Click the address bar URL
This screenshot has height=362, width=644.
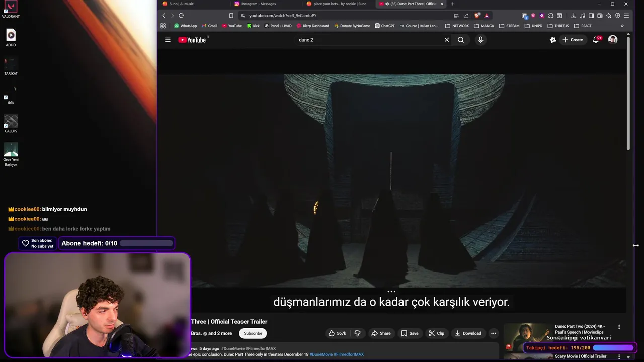pyautogui.click(x=282, y=16)
